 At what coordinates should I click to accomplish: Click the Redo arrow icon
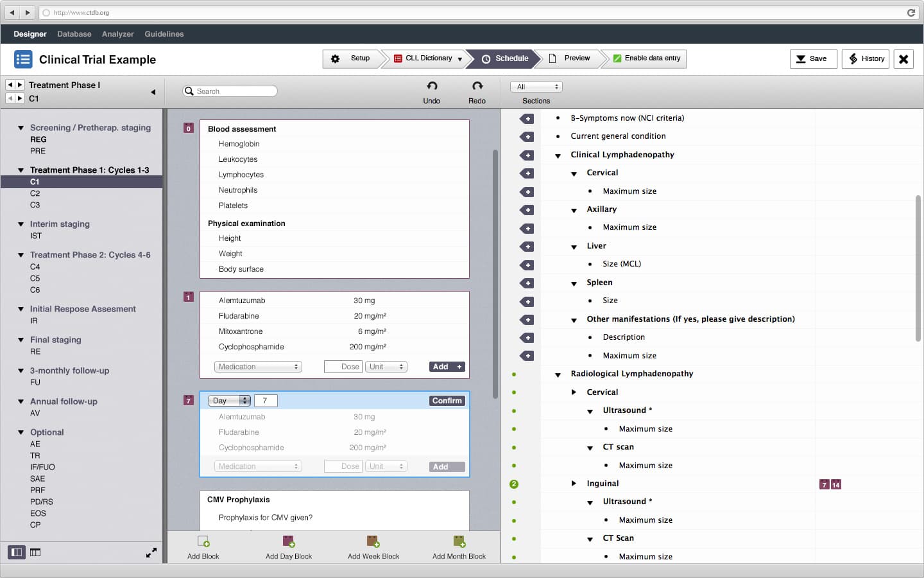[x=477, y=86]
